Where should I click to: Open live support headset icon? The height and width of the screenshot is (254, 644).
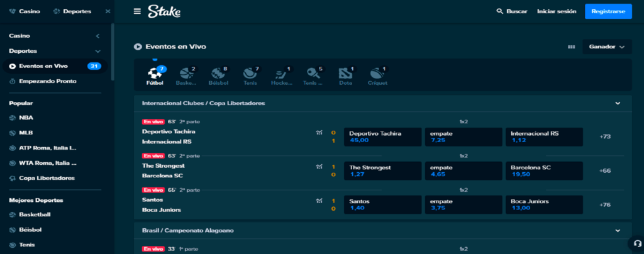[x=635, y=244]
